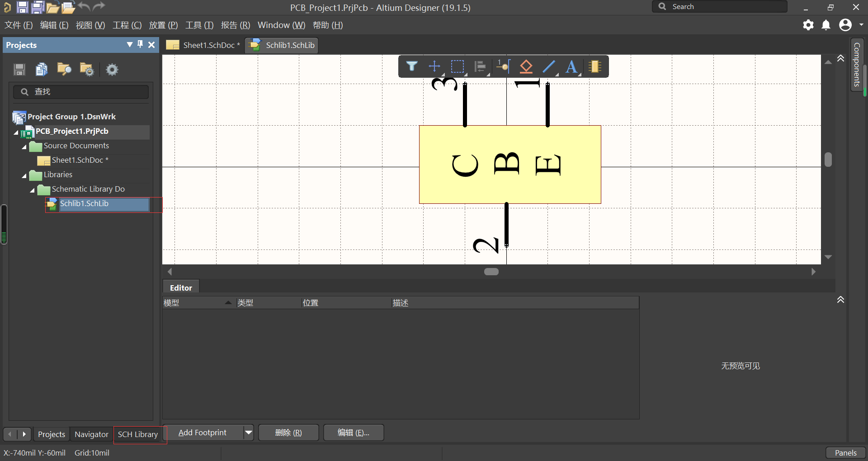Open settings gear in top right
Screen dimensions: 868x461
tap(808, 25)
